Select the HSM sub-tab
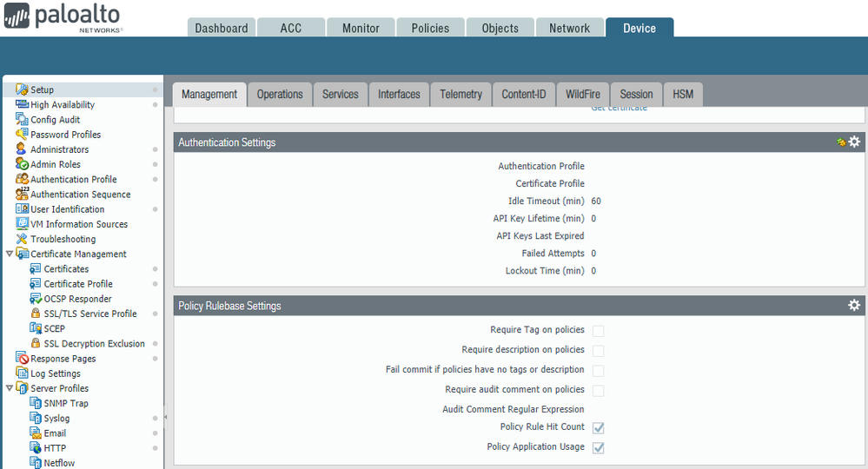This screenshot has width=868, height=469. [683, 95]
